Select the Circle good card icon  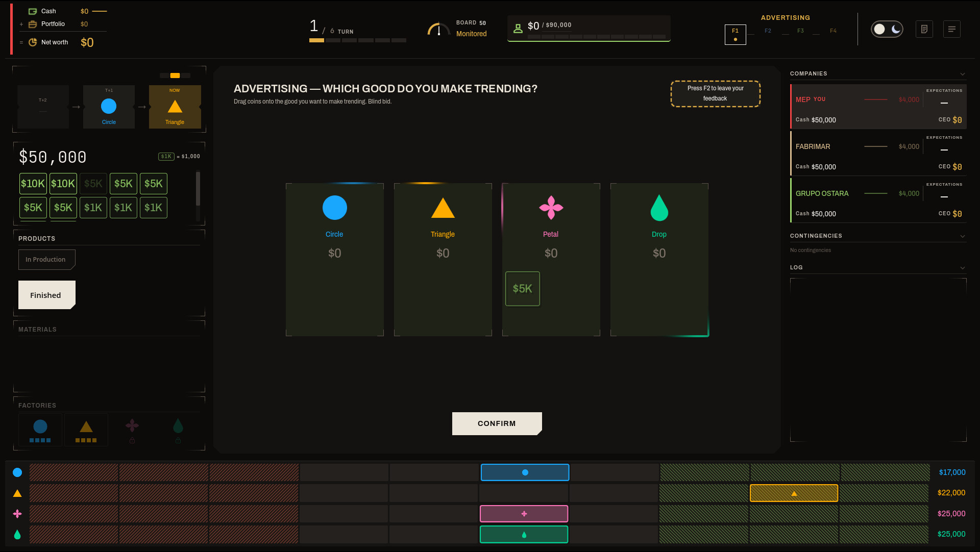pyautogui.click(x=335, y=208)
